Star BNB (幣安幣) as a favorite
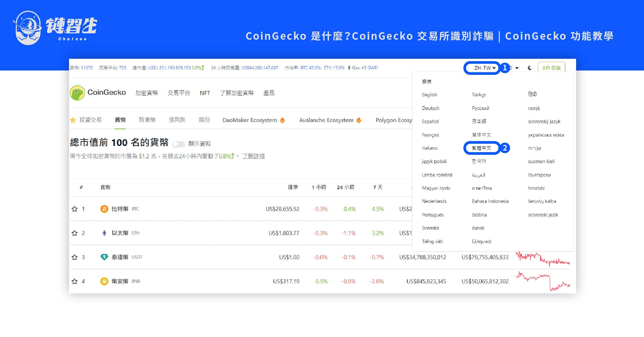 click(75, 281)
